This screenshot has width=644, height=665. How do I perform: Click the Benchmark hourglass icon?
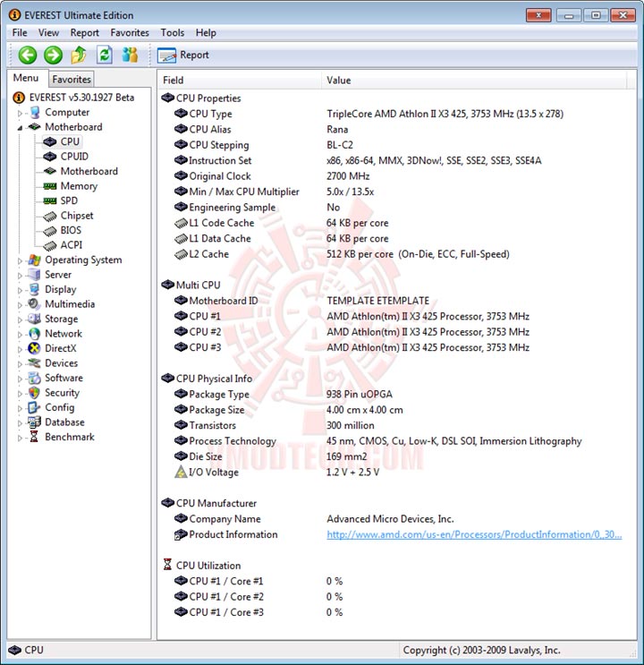[x=34, y=437]
